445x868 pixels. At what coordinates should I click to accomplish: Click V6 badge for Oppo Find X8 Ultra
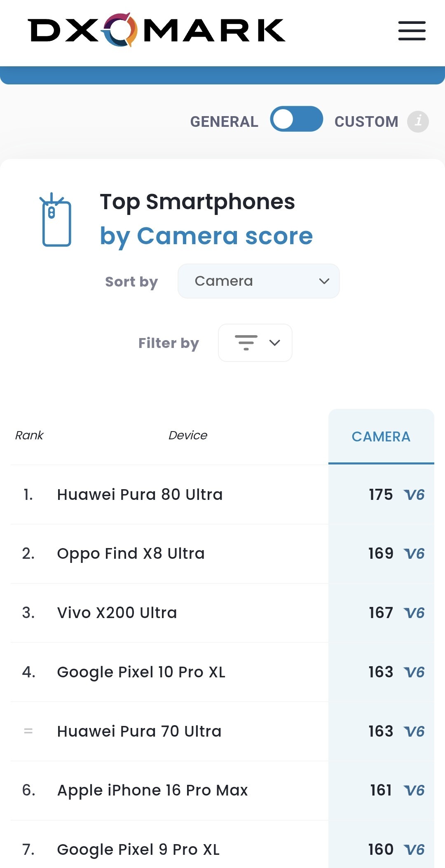point(414,553)
